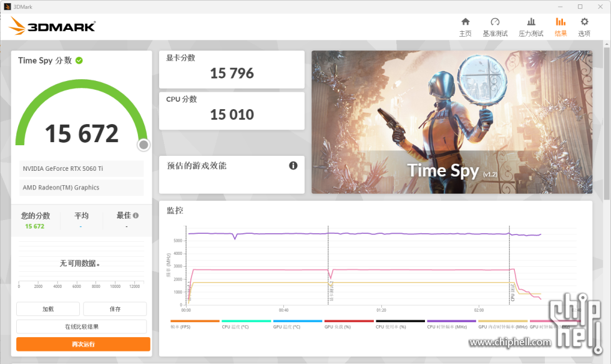Click the CPU 测试 marker line in chart
Screen dimensions: 611x364
coord(510,265)
